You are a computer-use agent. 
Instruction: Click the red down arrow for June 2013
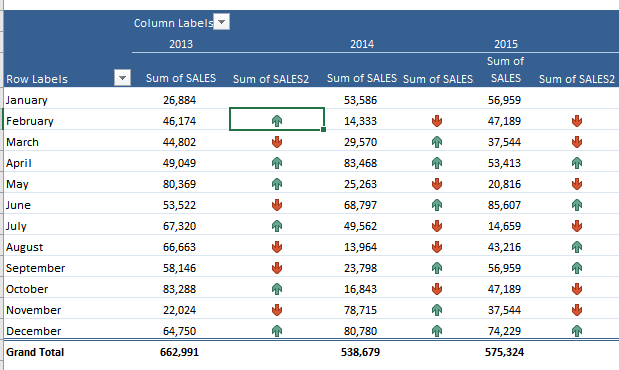277,205
